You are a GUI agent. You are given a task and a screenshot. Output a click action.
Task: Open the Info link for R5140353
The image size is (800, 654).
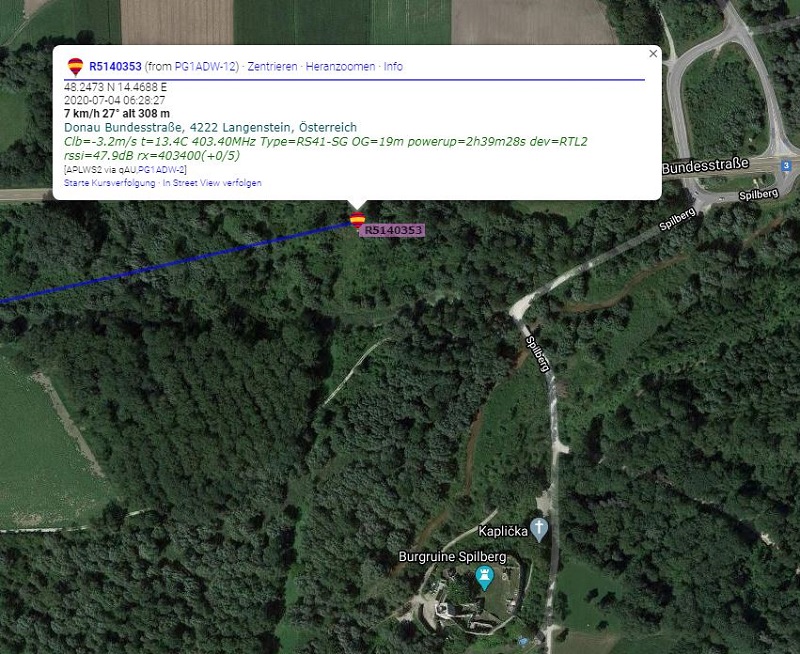(393, 66)
